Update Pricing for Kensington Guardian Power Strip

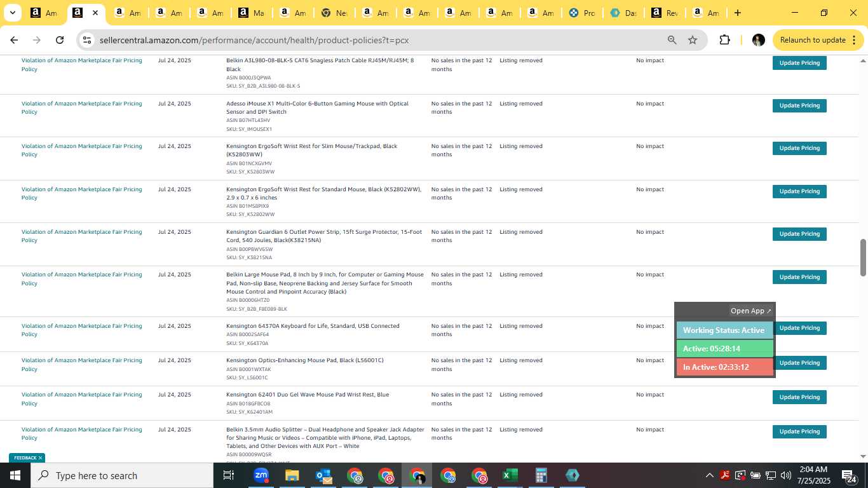(799, 234)
